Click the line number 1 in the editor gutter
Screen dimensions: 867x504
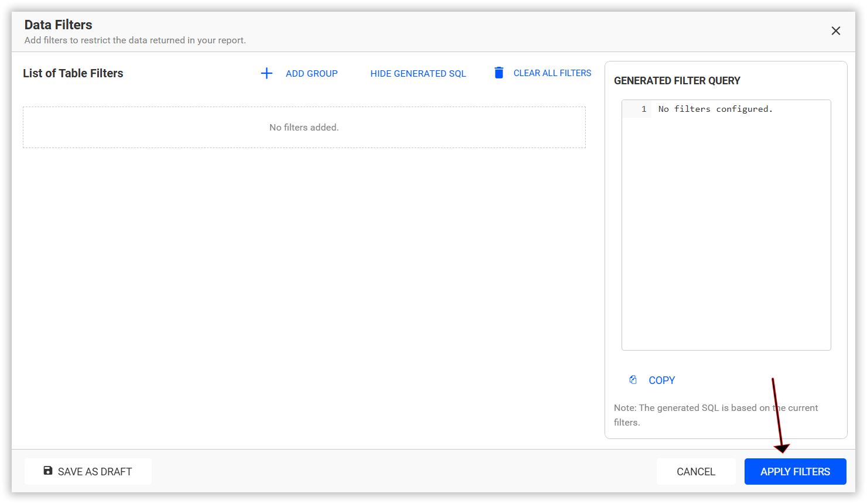[x=644, y=109]
